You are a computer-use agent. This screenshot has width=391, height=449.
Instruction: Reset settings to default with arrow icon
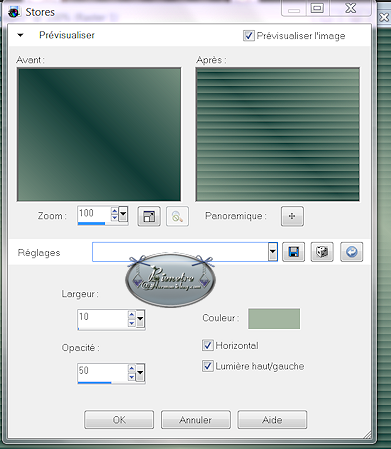point(352,252)
